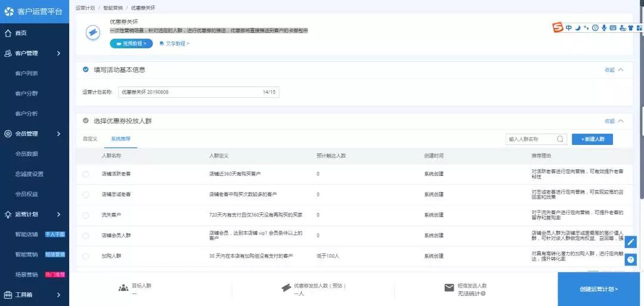Collapse 选择优惠券投放人群 section via 收起

pyautogui.click(x=614, y=121)
